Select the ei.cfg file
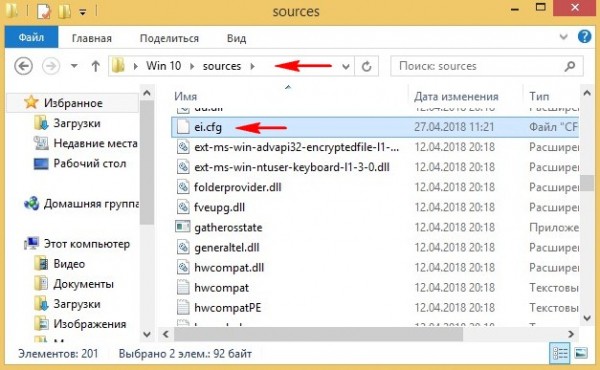 375,127
